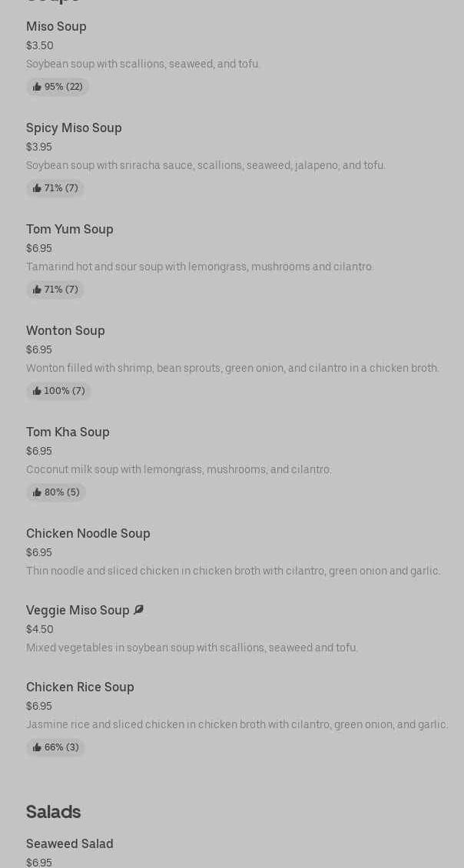Click the leaf icon beside Veggie Miso Soup
The image size is (464, 868).
(138, 610)
